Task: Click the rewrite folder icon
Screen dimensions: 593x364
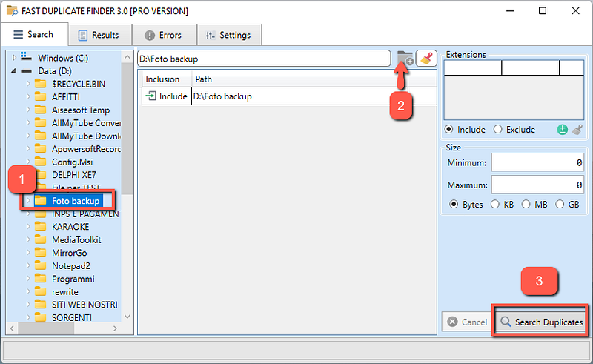Action: (x=41, y=292)
